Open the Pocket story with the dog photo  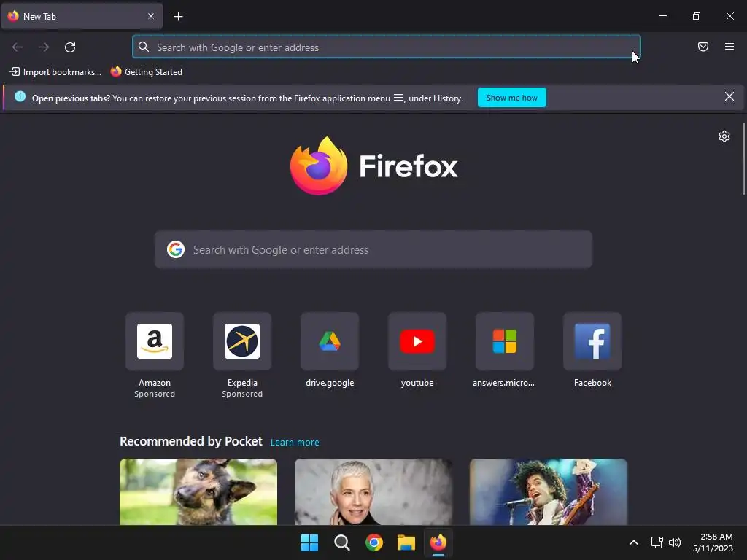(x=198, y=492)
